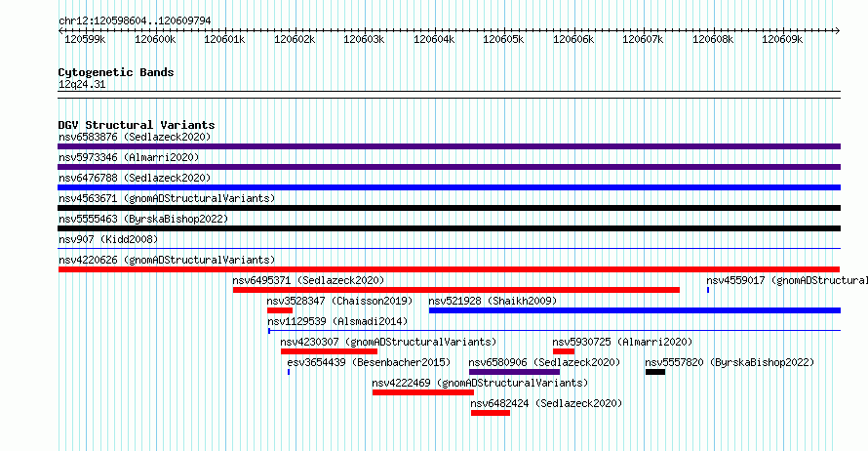Click the purple nsv5973346 variant bar
The image size is (868, 451).
[449, 167]
